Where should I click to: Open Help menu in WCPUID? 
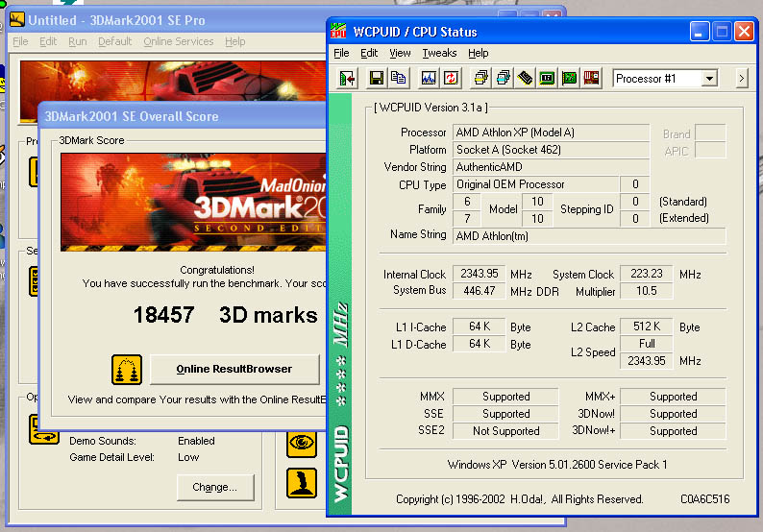tap(479, 53)
